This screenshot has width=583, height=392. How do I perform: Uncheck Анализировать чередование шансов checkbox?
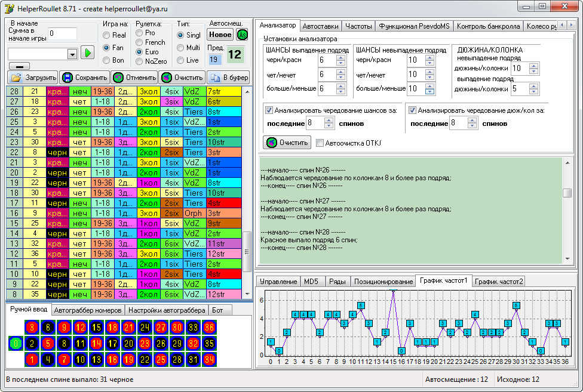(x=269, y=110)
